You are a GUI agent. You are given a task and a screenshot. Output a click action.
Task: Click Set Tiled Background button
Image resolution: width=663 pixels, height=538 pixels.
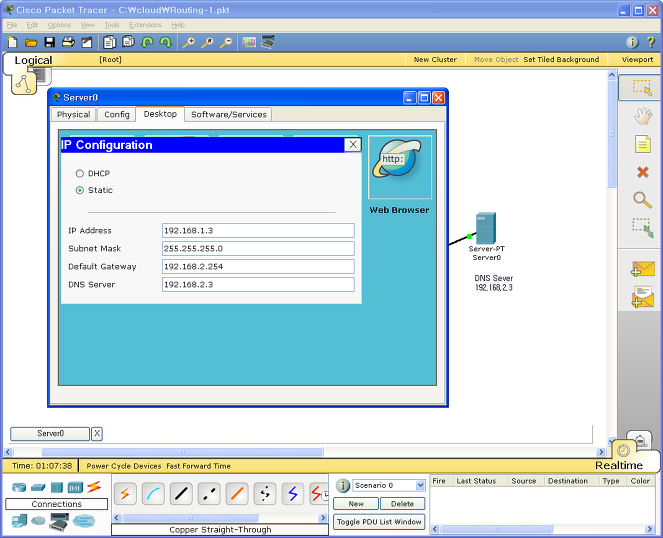[561, 60]
